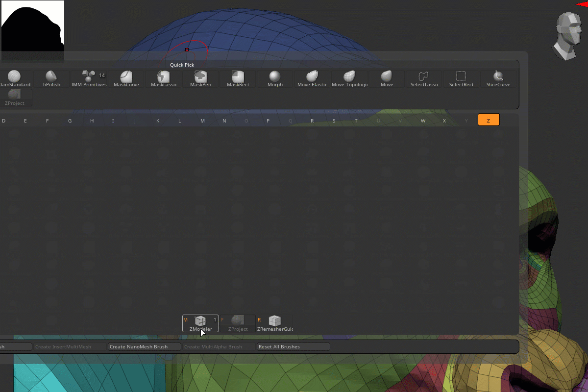Filter brushes by letter T

(356, 121)
